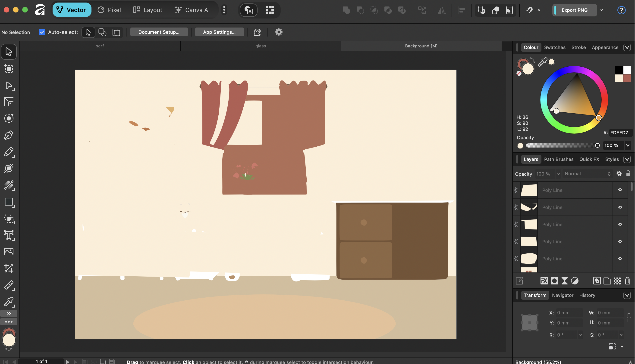Open the colour Opacity percentage dropdown
This screenshot has height=364, width=635.
(x=628, y=145)
